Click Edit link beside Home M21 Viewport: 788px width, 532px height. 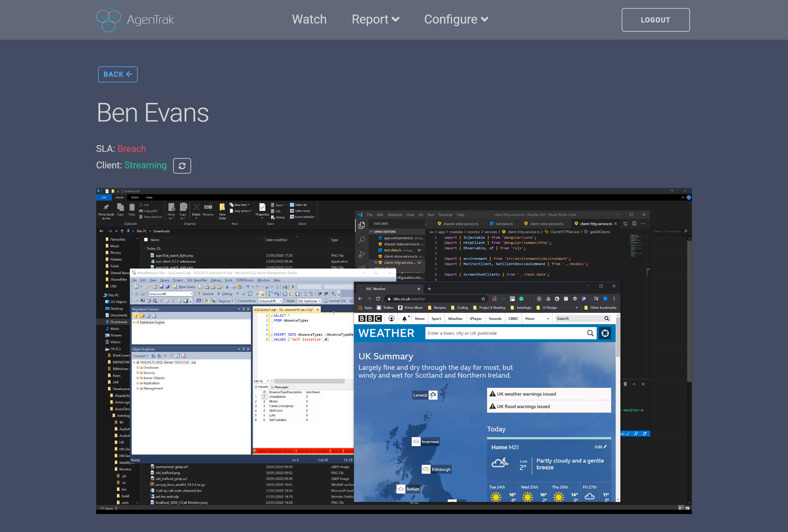coord(601,447)
